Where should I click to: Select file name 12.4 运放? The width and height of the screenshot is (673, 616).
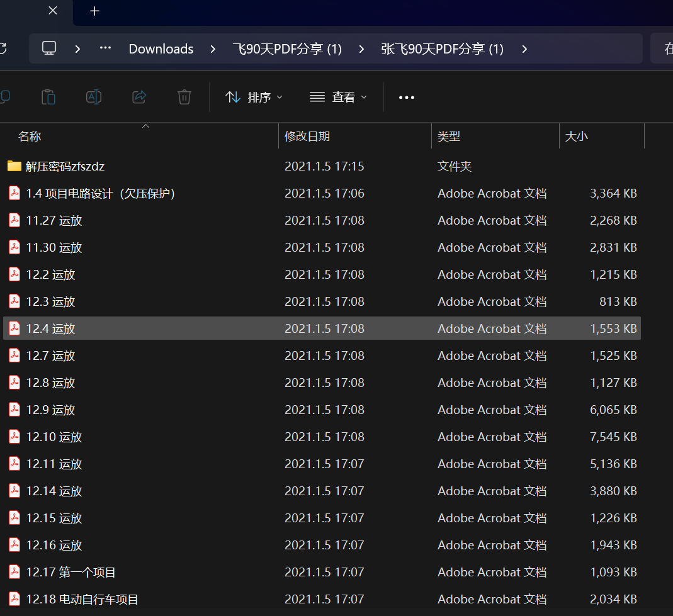[50, 328]
